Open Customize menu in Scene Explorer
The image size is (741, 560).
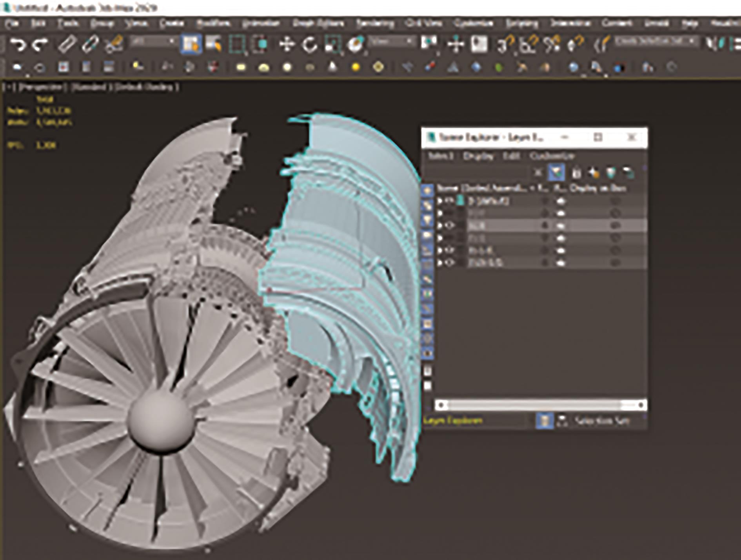552,156
